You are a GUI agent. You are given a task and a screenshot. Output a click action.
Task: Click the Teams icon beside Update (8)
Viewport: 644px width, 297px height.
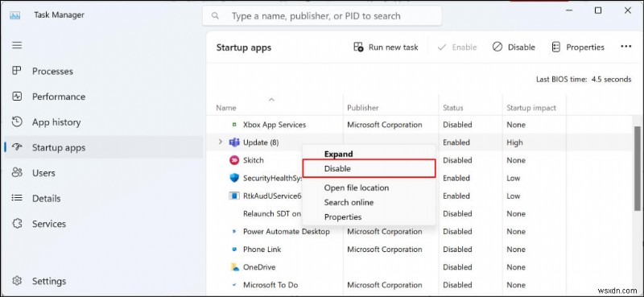pyautogui.click(x=234, y=142)
